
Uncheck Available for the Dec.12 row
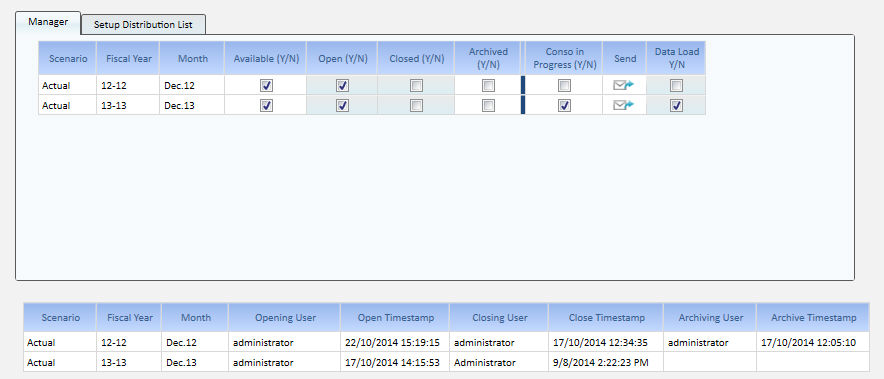click(267, 86)
